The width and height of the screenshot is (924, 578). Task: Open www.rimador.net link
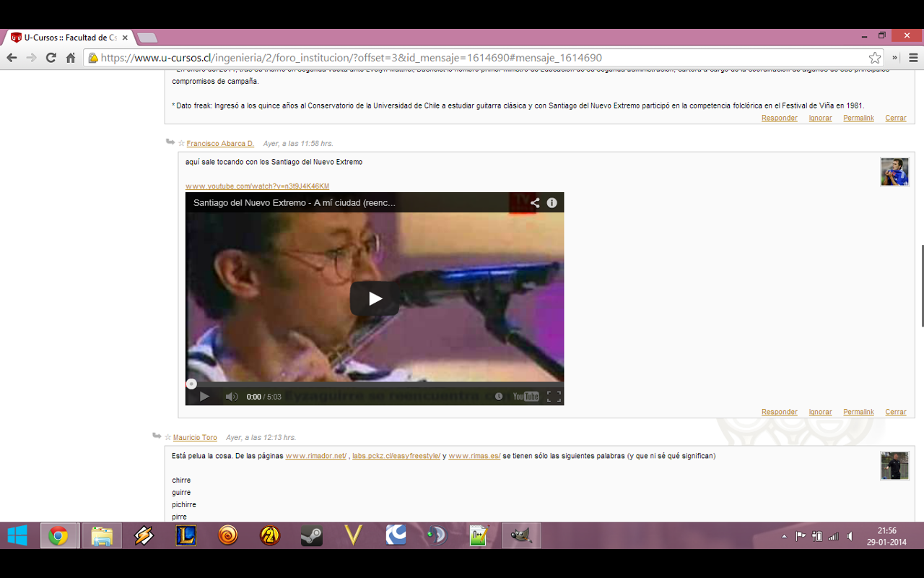[316, 456]
